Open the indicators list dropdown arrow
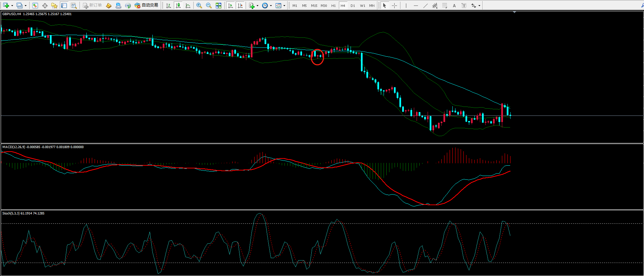This screenshot has width=644, height=276. point(257,5)
